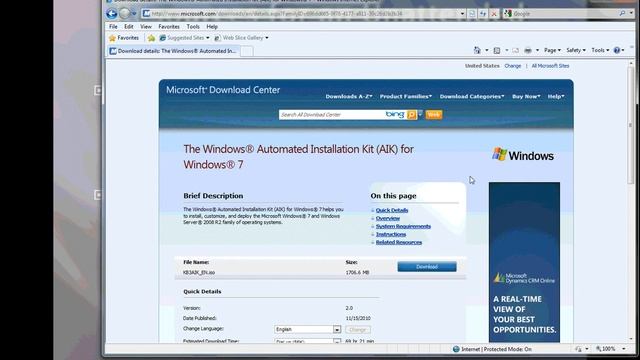
Task: Click the orange Bing search magnifier button
Action: (412, 115)
